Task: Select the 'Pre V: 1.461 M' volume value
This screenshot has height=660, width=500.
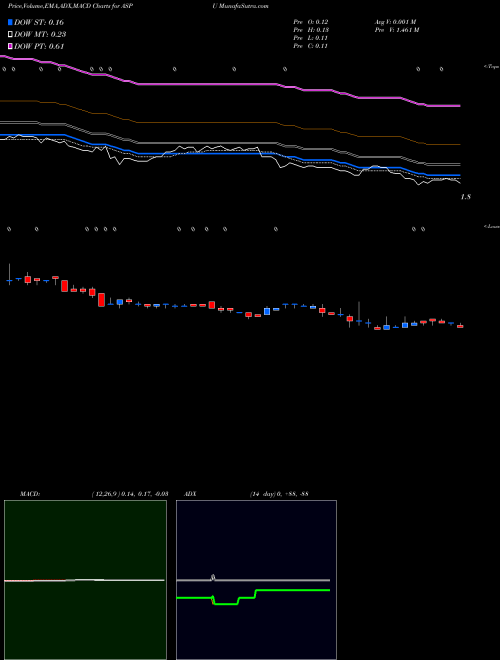Action: [x=396, y=30]
